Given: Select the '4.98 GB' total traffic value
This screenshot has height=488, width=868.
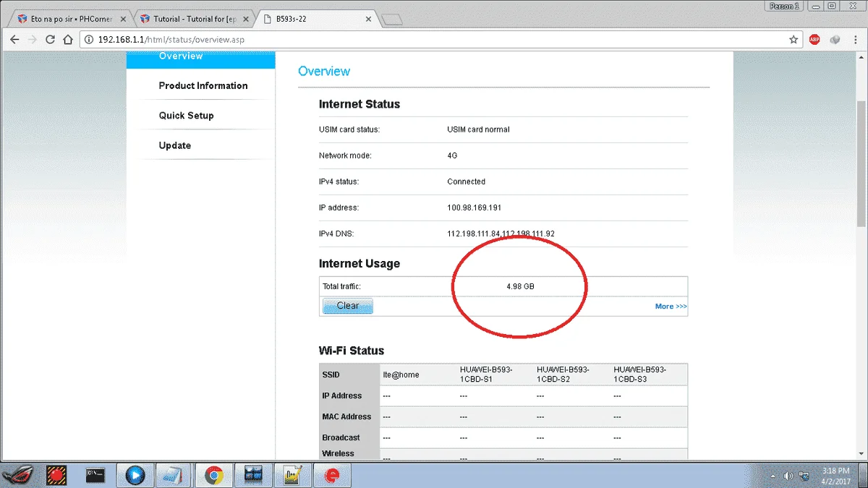Looking at the screenshot, I should [x=520, y=286].
